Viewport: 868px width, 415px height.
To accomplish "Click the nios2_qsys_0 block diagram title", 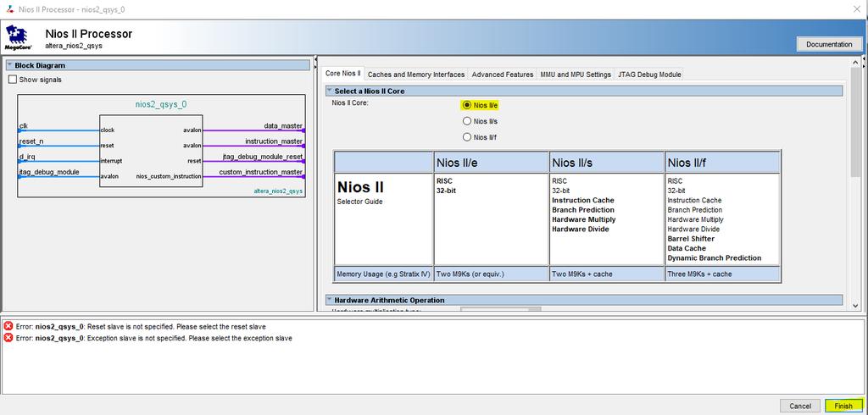I will tap(161, 104).
